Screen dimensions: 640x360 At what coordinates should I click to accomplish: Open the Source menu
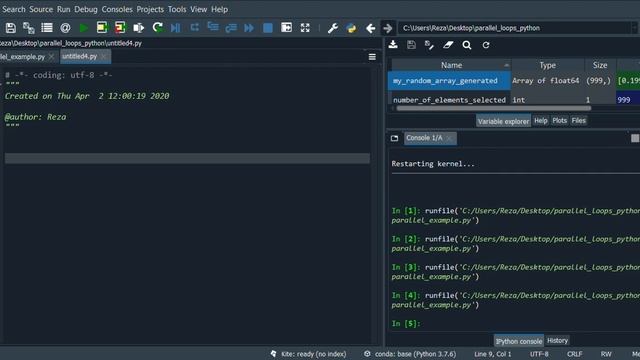click(41, 9)
